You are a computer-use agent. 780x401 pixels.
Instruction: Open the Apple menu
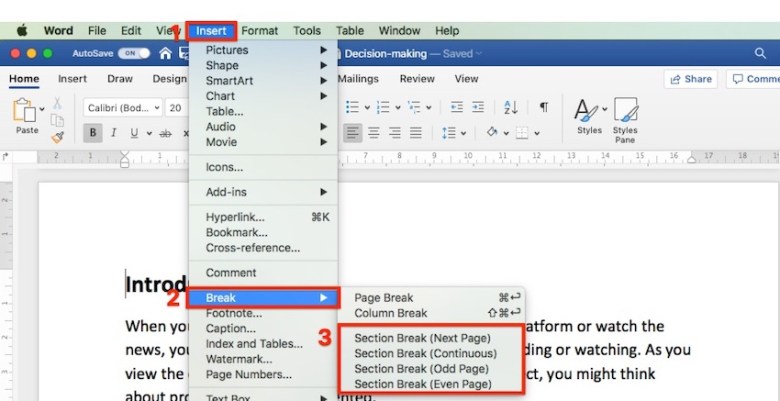[22, 31]
